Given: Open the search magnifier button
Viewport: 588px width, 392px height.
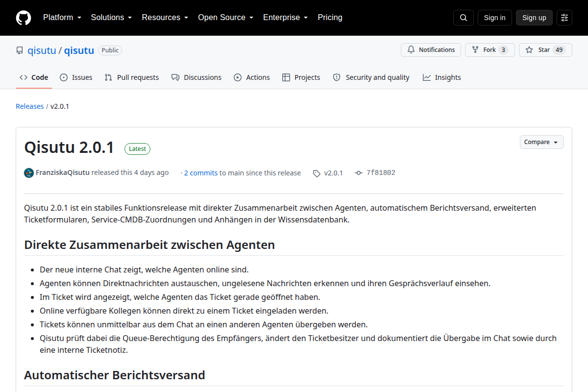Looking at the screenshot, I should (x=464, y=18).
